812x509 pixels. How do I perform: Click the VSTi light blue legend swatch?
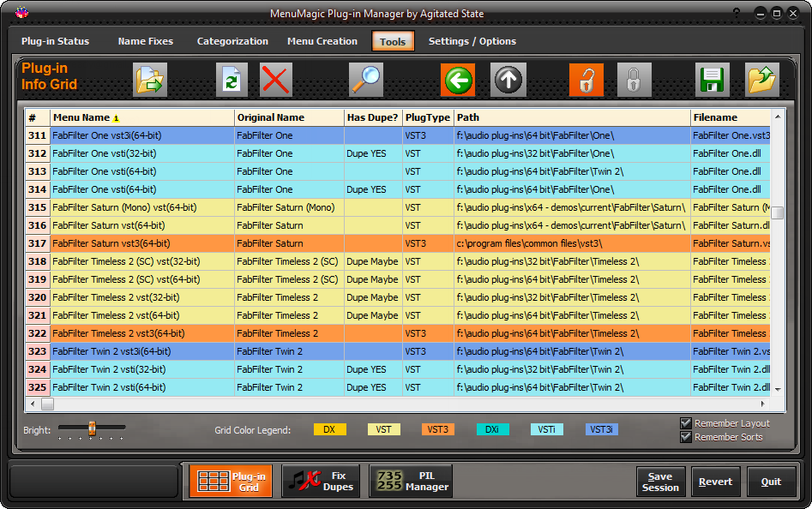click(547, 429)
